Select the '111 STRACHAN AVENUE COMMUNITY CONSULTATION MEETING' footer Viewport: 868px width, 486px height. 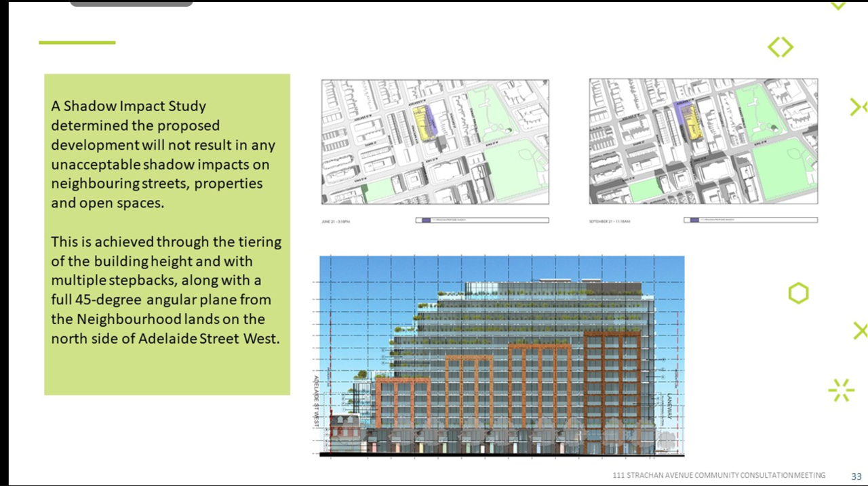719,476
